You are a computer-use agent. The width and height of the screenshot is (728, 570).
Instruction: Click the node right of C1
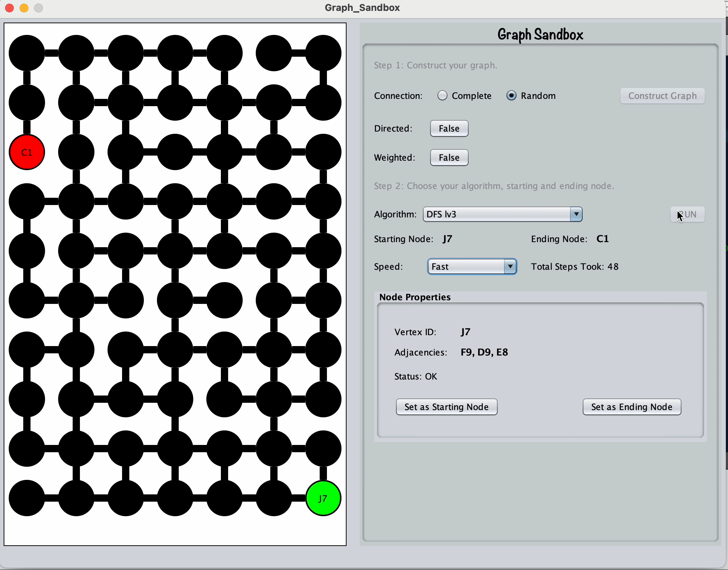point(76,152)
